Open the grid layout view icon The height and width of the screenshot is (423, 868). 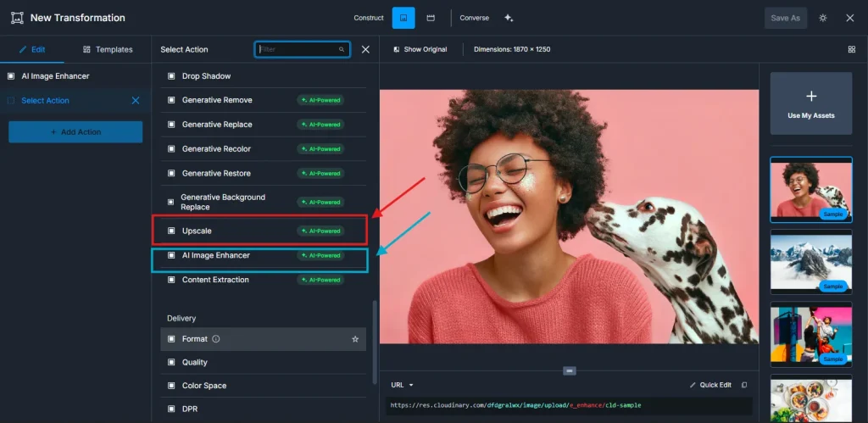(x=851, y=49)
